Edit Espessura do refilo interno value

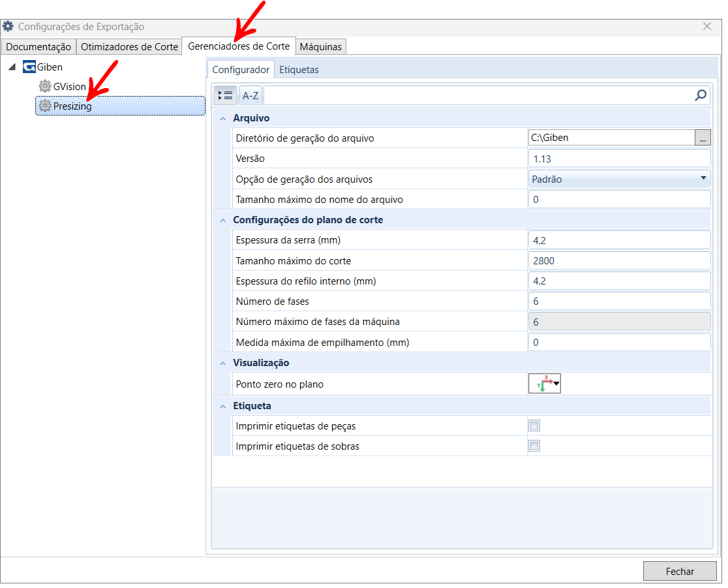point(619,281)
